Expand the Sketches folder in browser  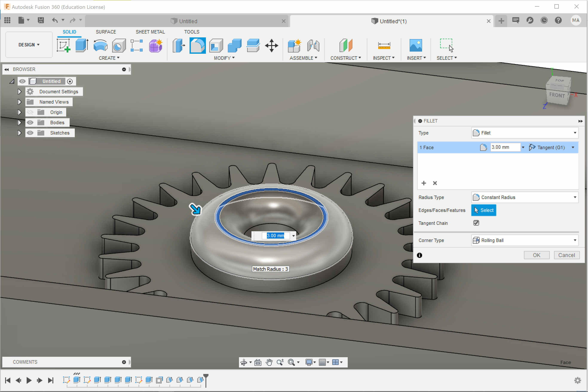[x=19, y=133]
